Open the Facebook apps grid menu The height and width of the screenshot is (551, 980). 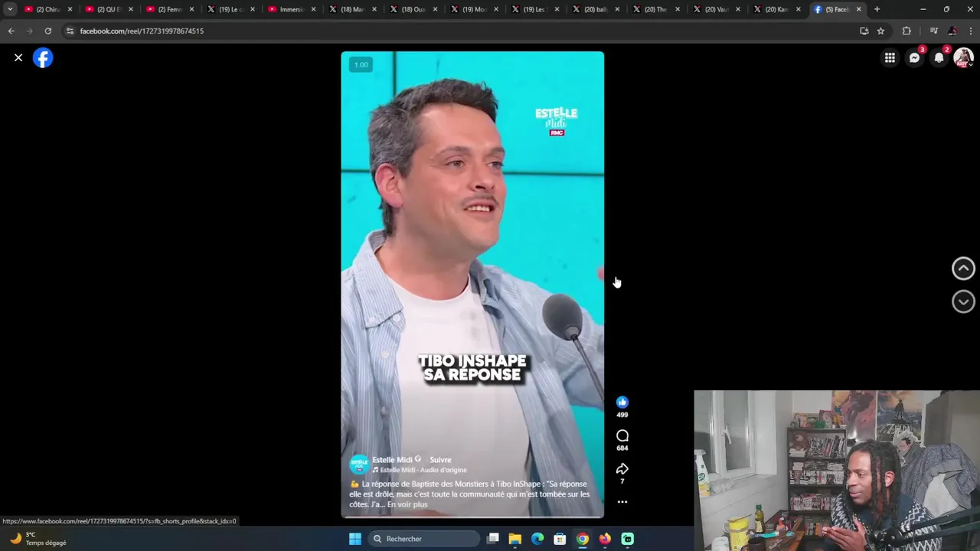pyautogui.click(x=890, y=57)
